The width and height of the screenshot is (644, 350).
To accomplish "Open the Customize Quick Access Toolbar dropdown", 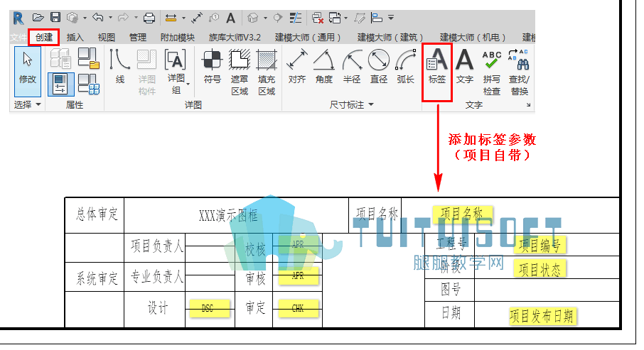I will coord(391,18).
